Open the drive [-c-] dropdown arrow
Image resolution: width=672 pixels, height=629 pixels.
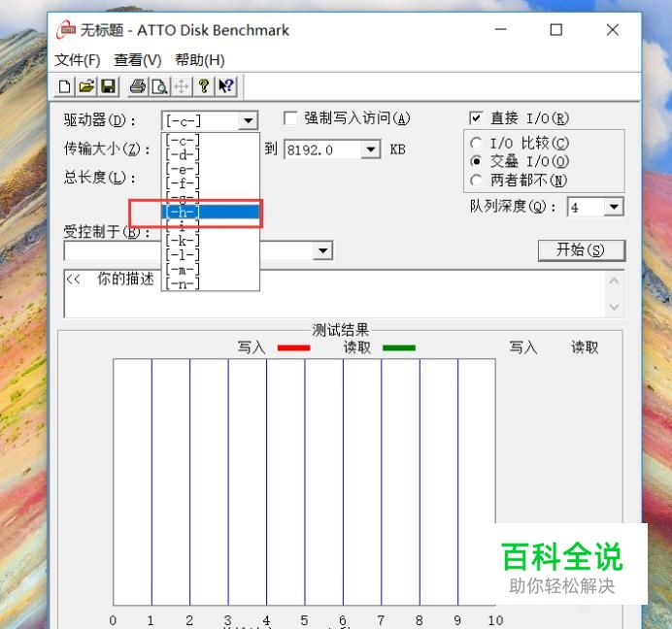point(248,120)
